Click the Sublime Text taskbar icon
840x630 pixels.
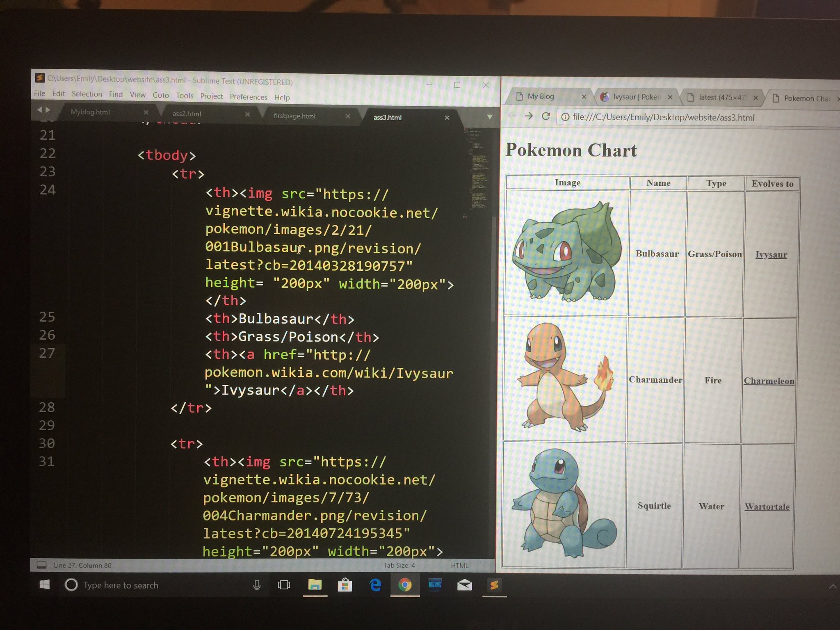pyautogui.click(x=494, y=585)
